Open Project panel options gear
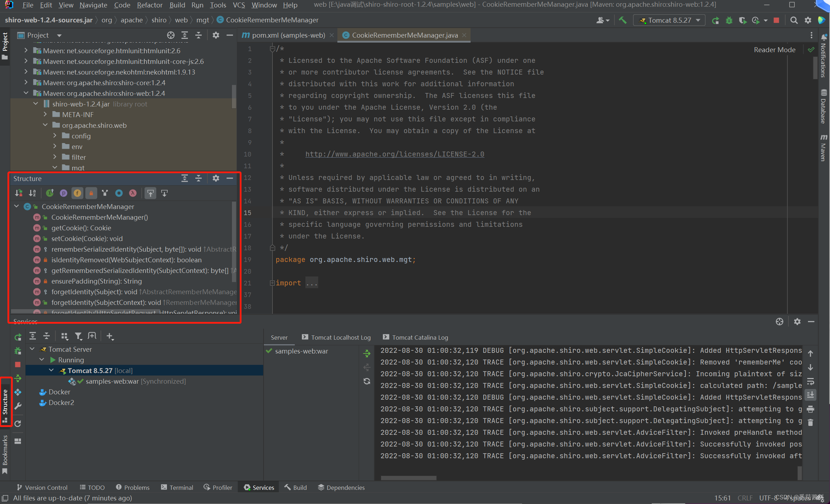The width and height of the screenshot is (830, 504). tap(216, 35)
